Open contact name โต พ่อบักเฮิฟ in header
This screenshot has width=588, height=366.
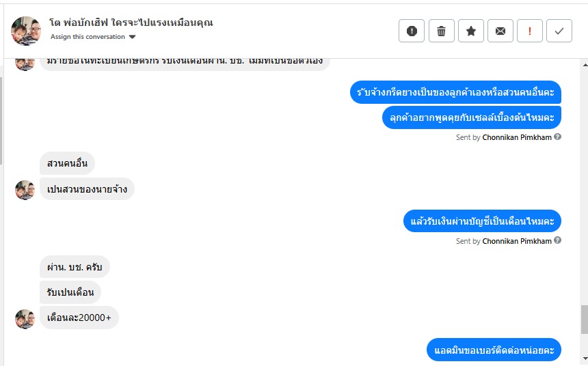click(131, 23)
